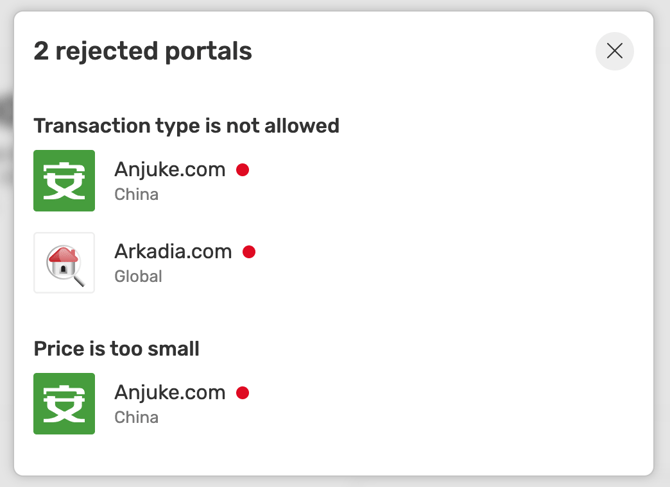The width and height of the screenshot is (670, 487).
Task: Close the rejected portals dialog
Action: [x=614, y=51]
